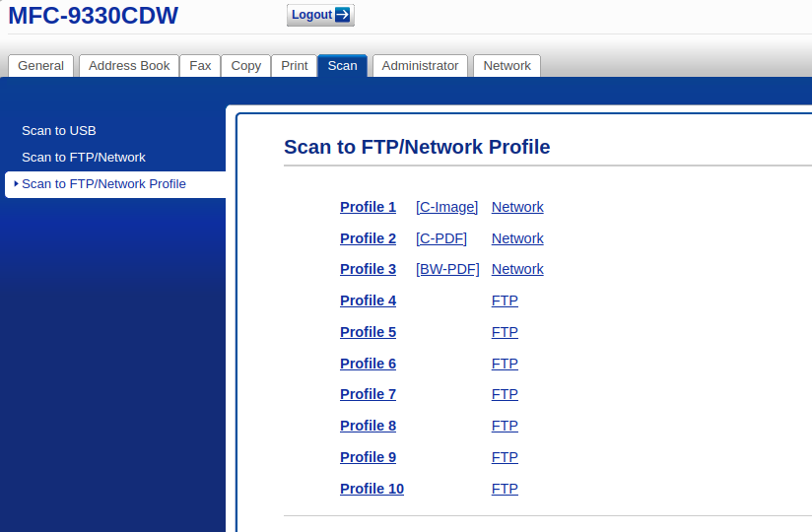The height and width of the screenshot is (532, 812).
Task: Click FTP link for Profile 5
Action: coord(505,332)
